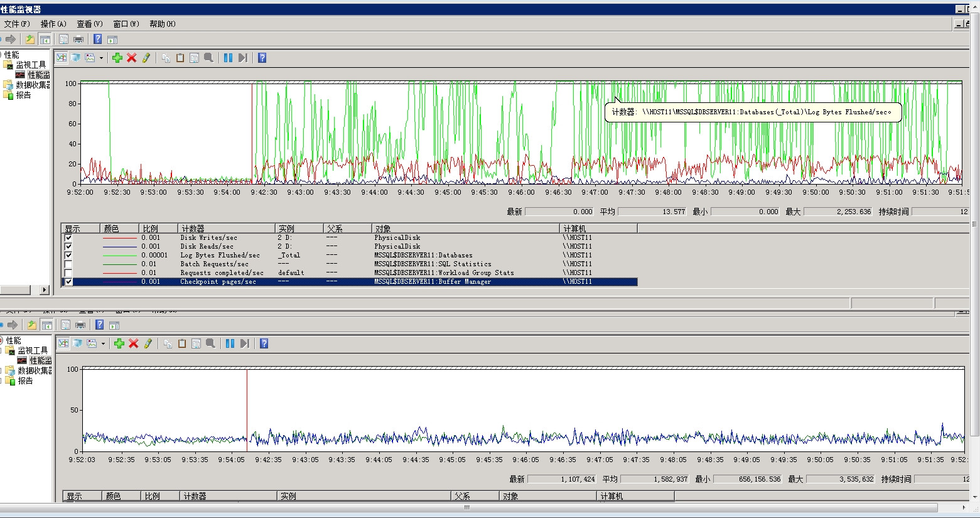Viewport: 980px width, 518px height.
Task: Open the 帮助(H) menu
Action: (163, 24)
